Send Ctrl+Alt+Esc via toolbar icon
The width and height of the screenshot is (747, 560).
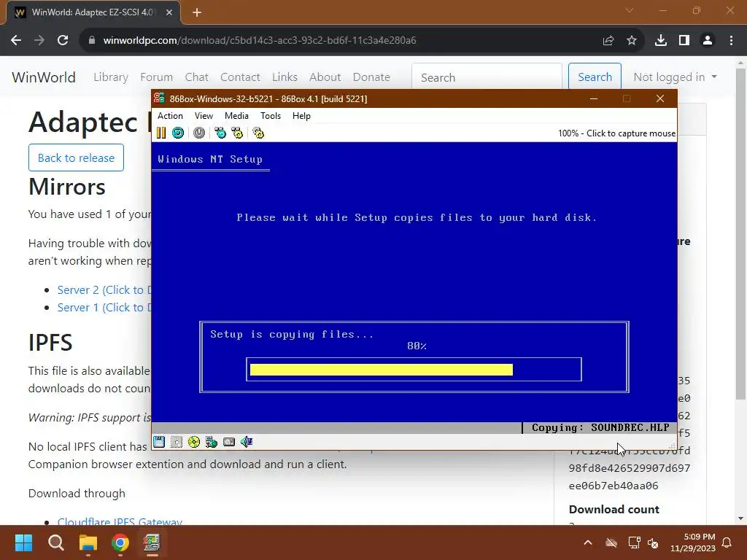(237, 133)
